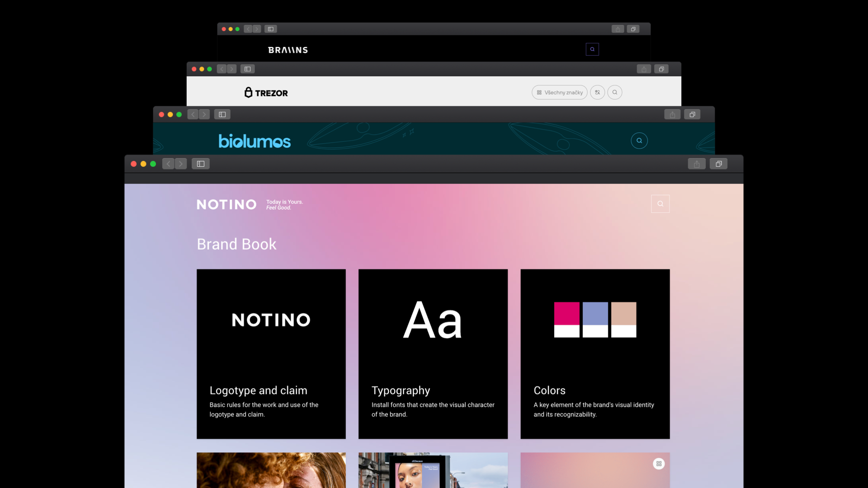Click the Braiins logo
Image resolution: width=868 pixels, height=488 pixels.
pos(288,50)
